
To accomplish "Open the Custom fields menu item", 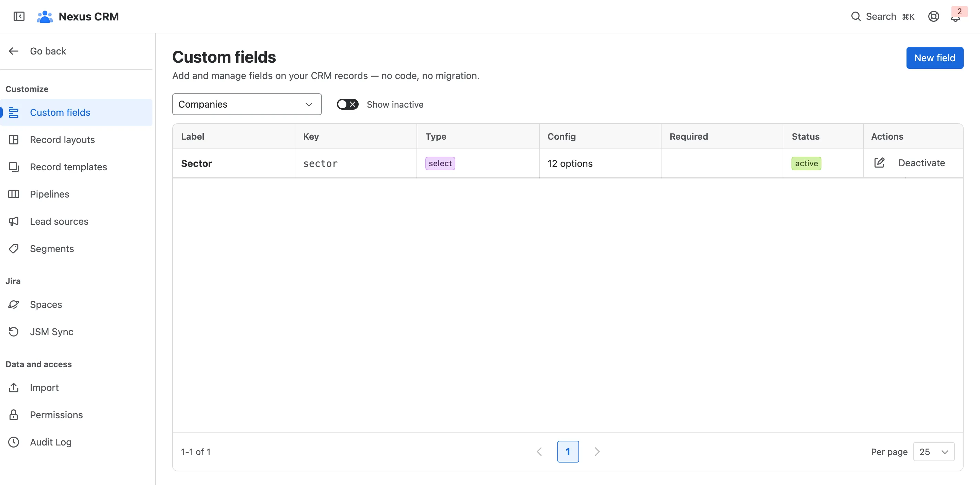I will pos(76,112).
